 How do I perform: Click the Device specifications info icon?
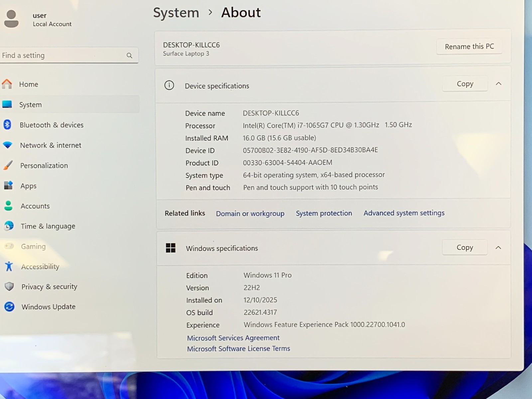pyautogui.click(x=169, y=85)
